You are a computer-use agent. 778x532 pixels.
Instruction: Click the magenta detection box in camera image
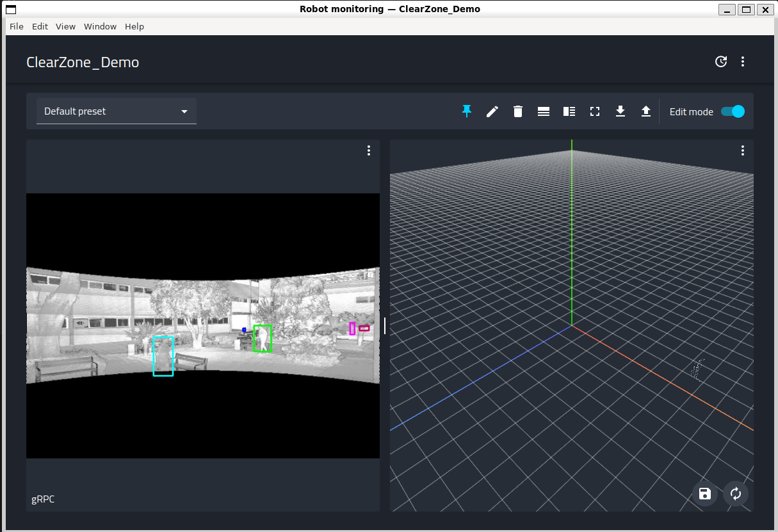[352, 328]
